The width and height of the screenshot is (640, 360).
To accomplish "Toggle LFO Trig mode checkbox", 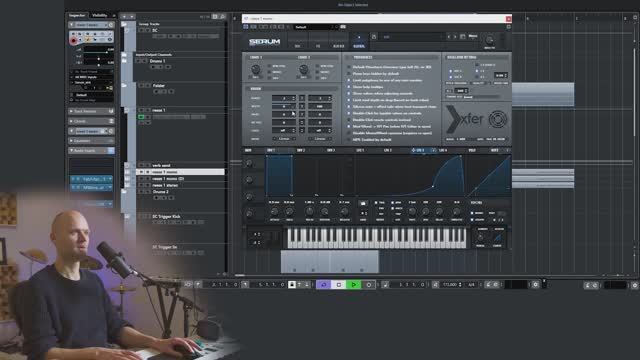I will click(x=376, y=203).
